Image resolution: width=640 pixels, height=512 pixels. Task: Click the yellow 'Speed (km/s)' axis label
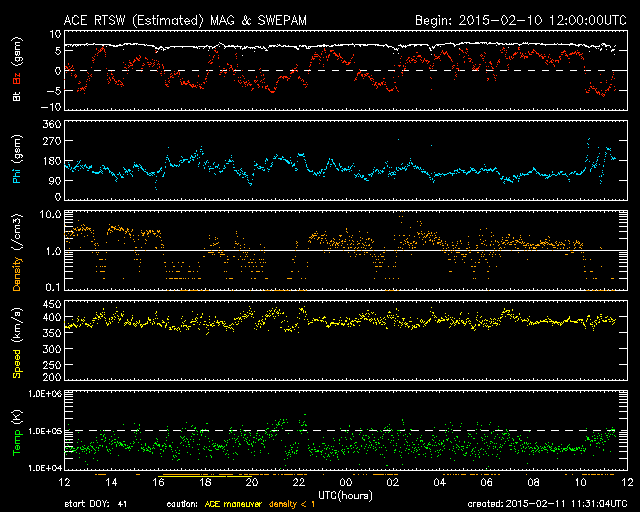click(x=17, y=343)
